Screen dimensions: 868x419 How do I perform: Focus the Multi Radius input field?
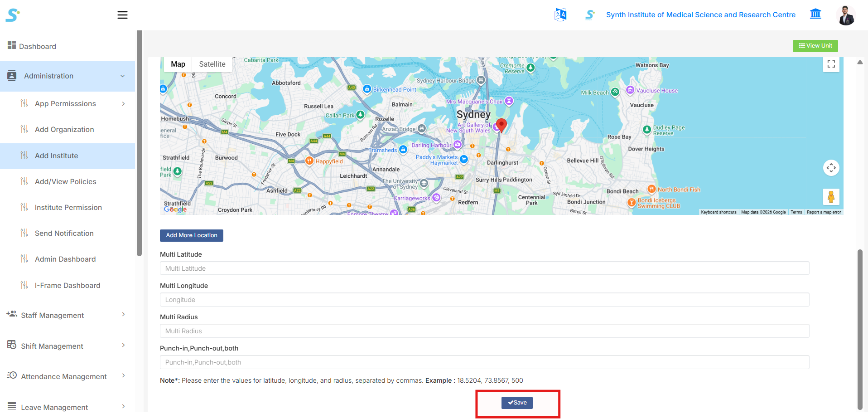(485, 331)
